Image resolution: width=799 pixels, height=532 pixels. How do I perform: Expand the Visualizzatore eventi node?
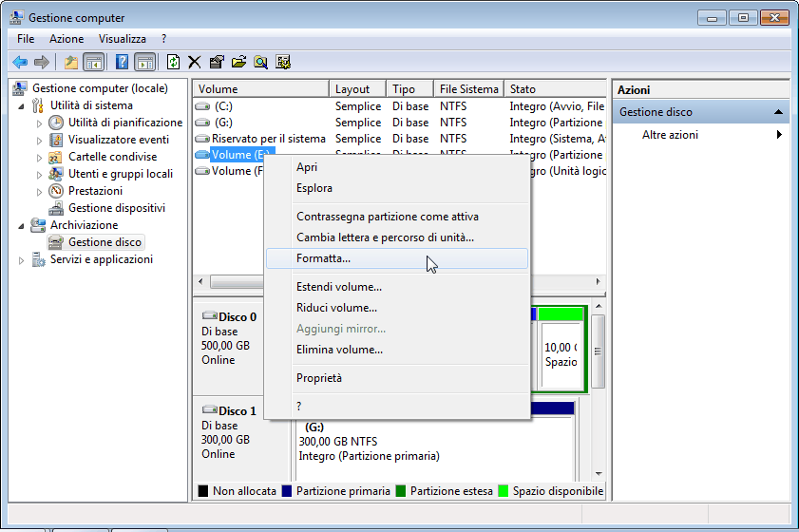(x=39, y=141)
